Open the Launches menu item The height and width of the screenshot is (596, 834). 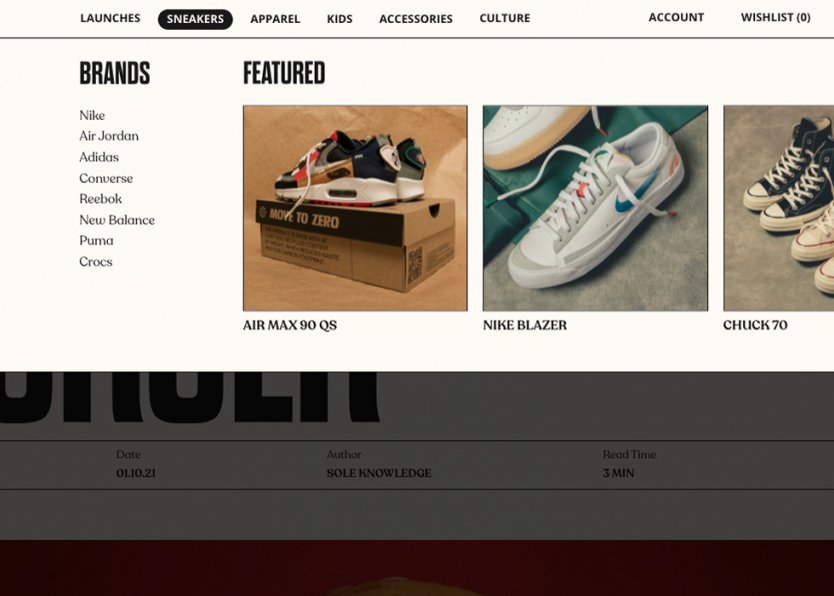coord(110,18)
